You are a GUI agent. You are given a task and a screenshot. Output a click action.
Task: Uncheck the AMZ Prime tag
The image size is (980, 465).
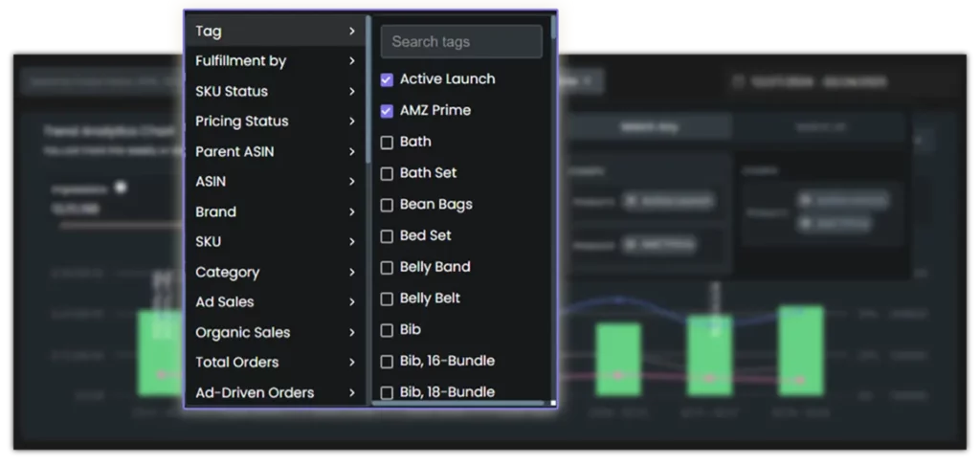[x=387, y=111]
